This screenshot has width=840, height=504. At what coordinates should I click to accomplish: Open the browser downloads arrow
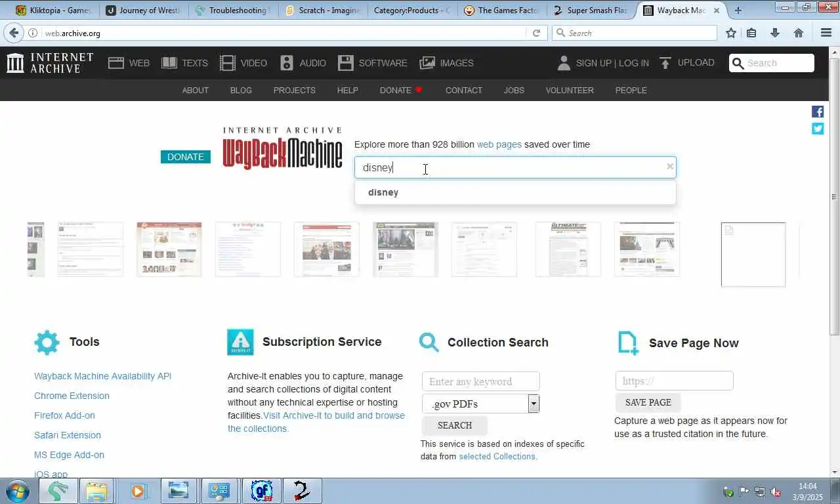tap(775, 33)
